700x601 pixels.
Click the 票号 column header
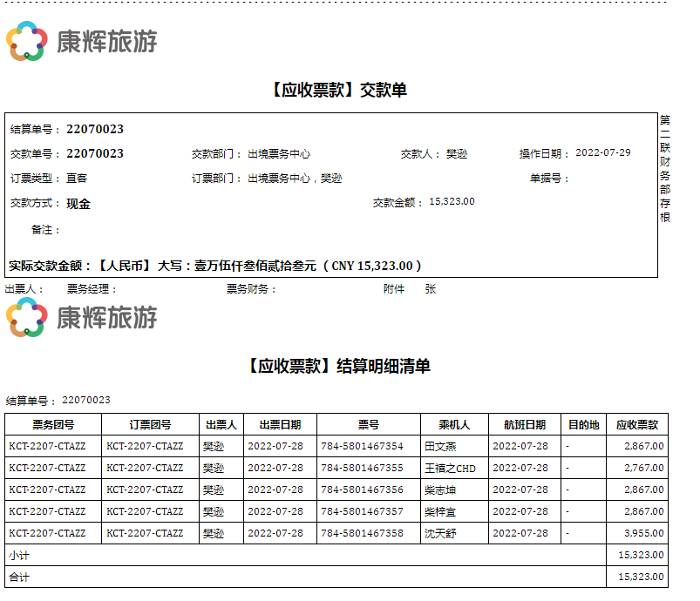[x=368, y=425]
